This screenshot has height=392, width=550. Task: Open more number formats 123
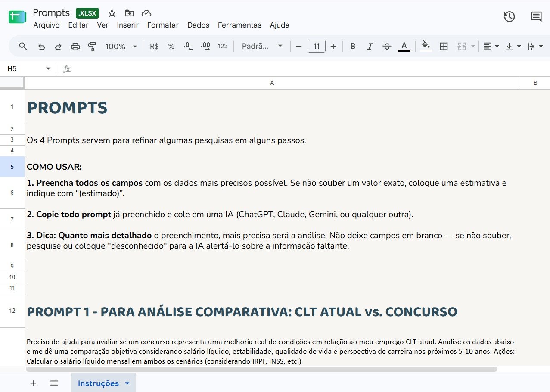click(223, 46)
